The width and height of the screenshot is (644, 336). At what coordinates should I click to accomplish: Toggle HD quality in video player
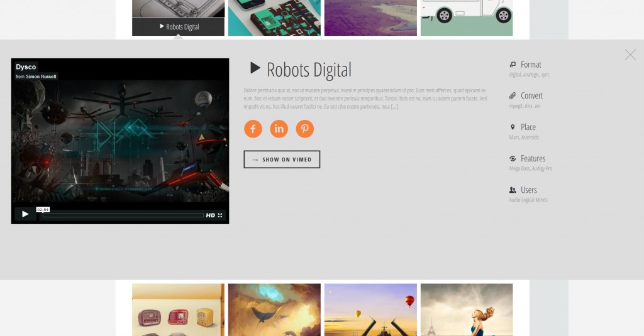[210, 215]
